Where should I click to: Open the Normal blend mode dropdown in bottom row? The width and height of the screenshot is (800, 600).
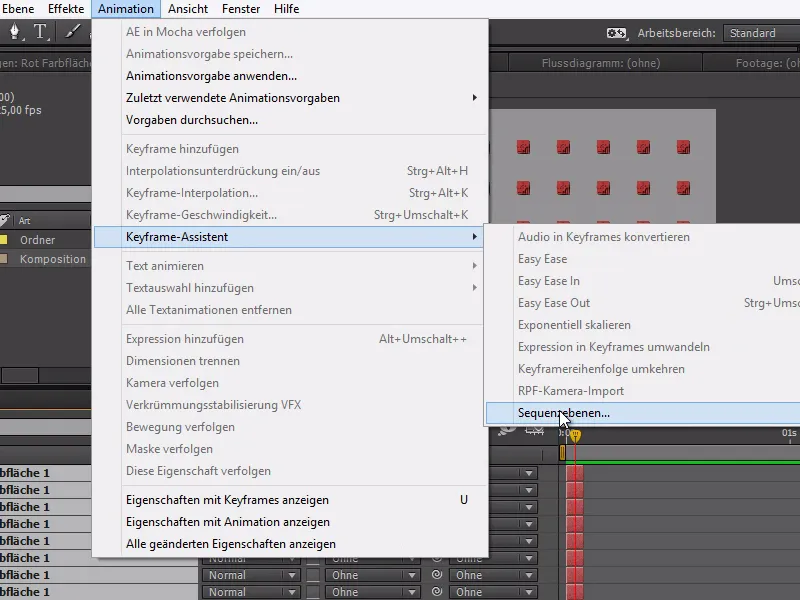[x=250, y=592]
